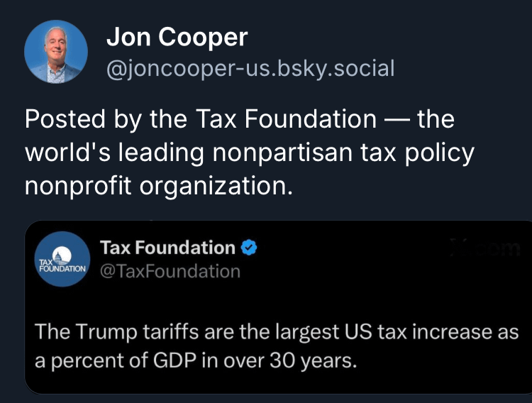
Task: Click Jon Cooper's profile avatar photo
Action: tap(56, 52)
